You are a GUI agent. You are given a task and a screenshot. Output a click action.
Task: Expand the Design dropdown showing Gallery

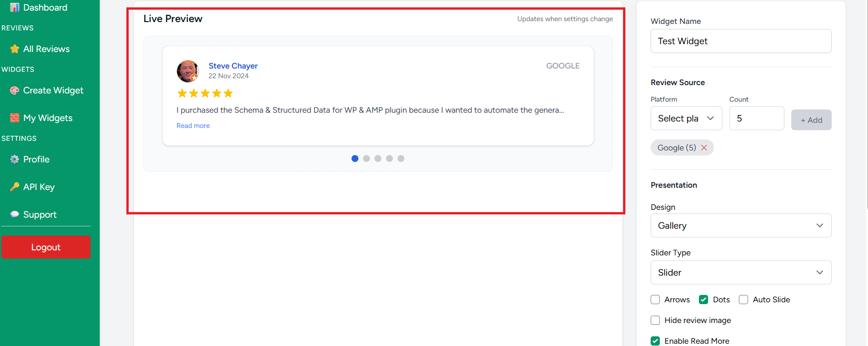(741, 225)
